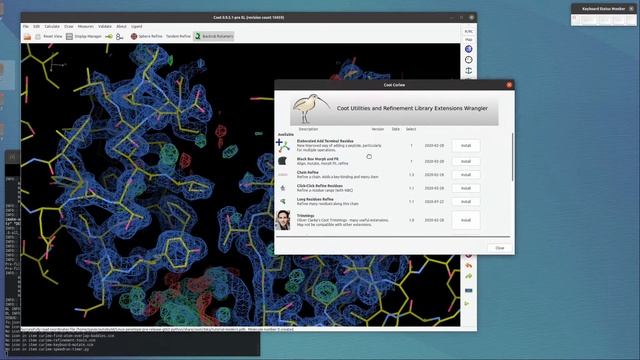The width and height of the screenshot is (640, 360).
Task: Install Click-Click Refine Residues extension
Action: [466, 188]
